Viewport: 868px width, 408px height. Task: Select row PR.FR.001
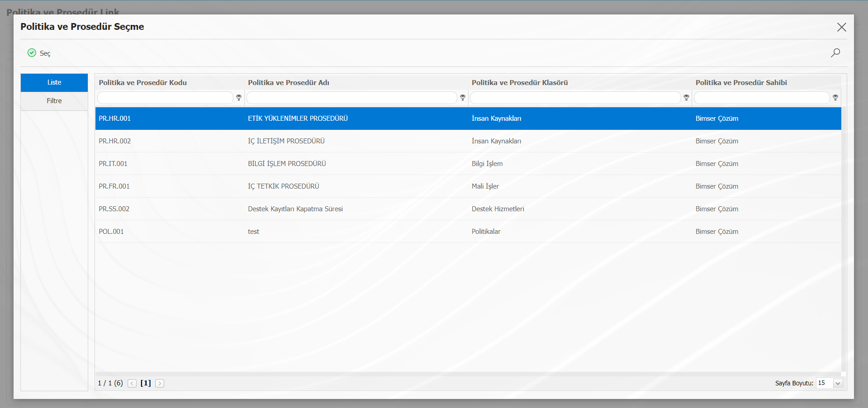(468, 186)
